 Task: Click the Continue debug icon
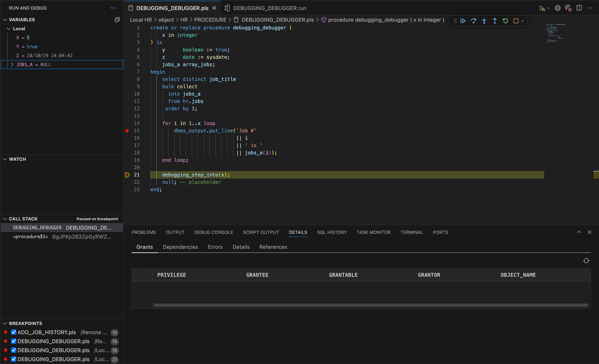[463, 21]
